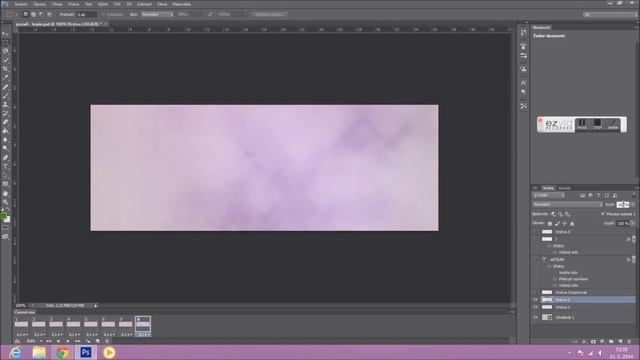Delete layer with the trash icon

coord(629,341)
